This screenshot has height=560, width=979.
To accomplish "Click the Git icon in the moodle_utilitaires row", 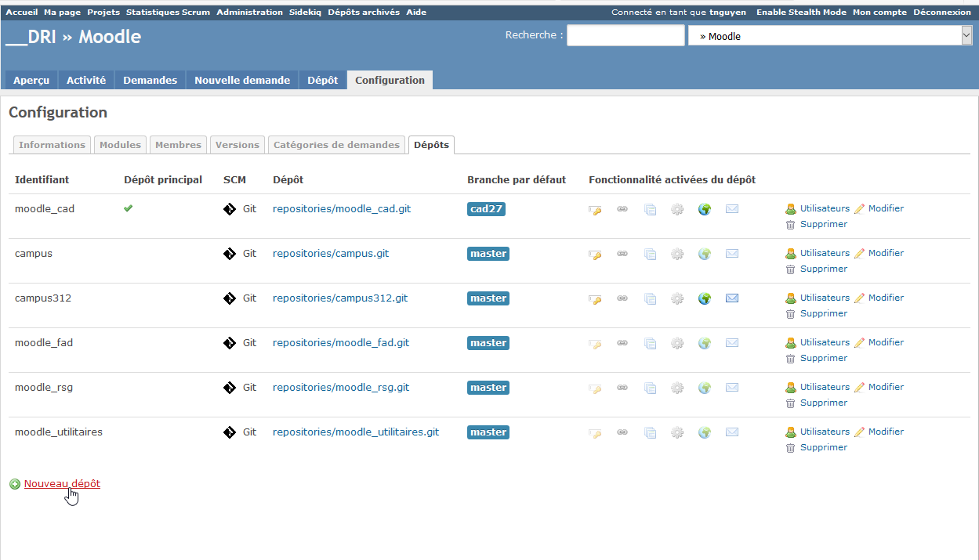I will pos(230,432).
